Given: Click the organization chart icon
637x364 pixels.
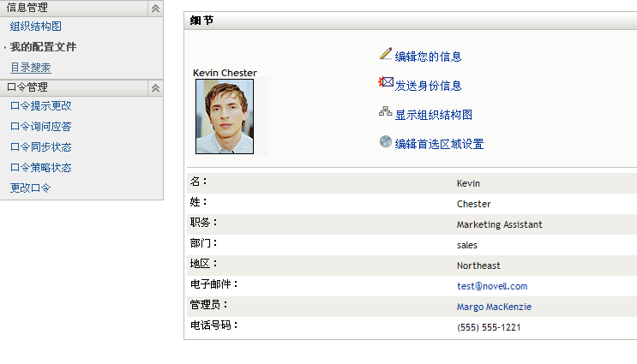Looking at the screenshot, I should (x=386, y=112).
